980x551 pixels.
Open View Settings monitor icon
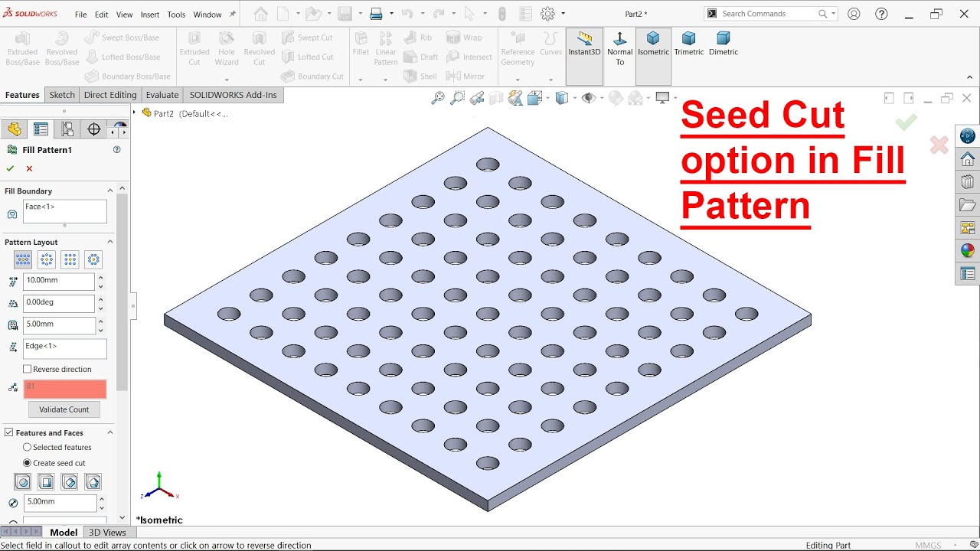tap(662, 97)
